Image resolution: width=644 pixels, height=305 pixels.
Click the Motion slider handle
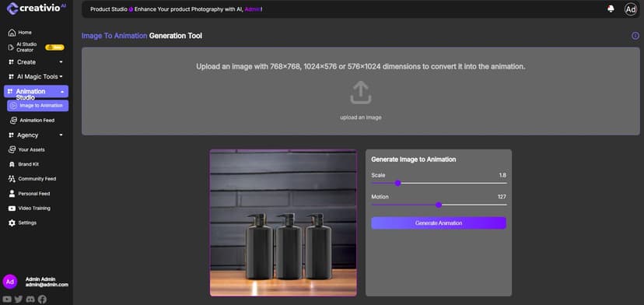pos(439,205)
